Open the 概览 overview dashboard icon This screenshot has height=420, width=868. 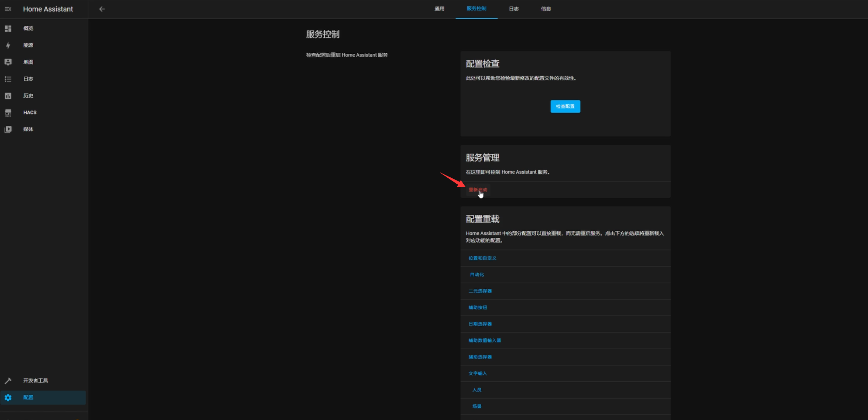[x=8, y=28]
